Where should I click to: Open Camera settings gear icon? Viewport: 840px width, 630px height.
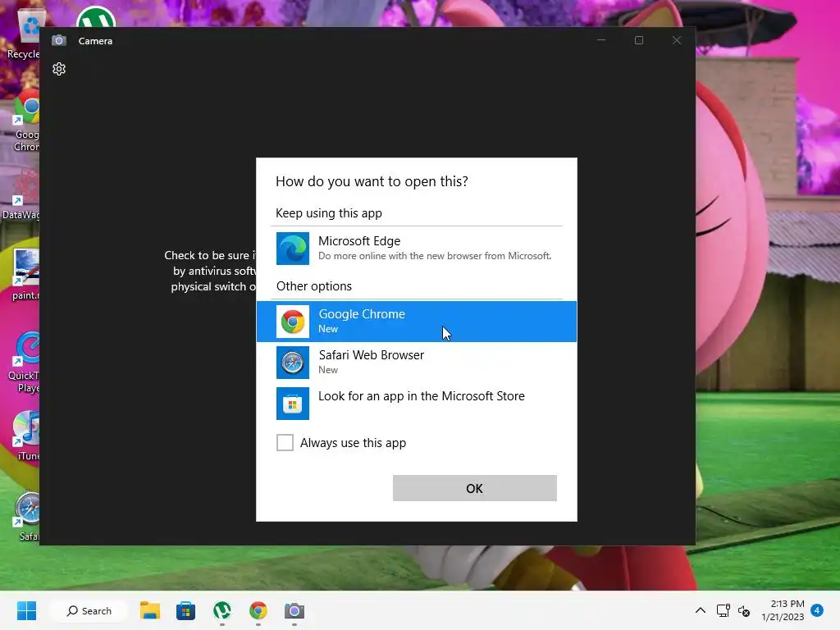click(59, 69)
